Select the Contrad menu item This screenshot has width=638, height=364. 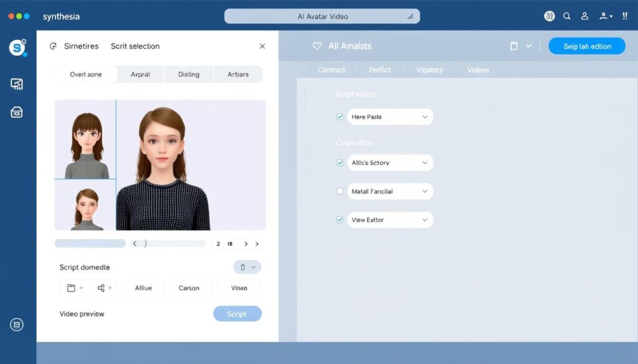331,70
